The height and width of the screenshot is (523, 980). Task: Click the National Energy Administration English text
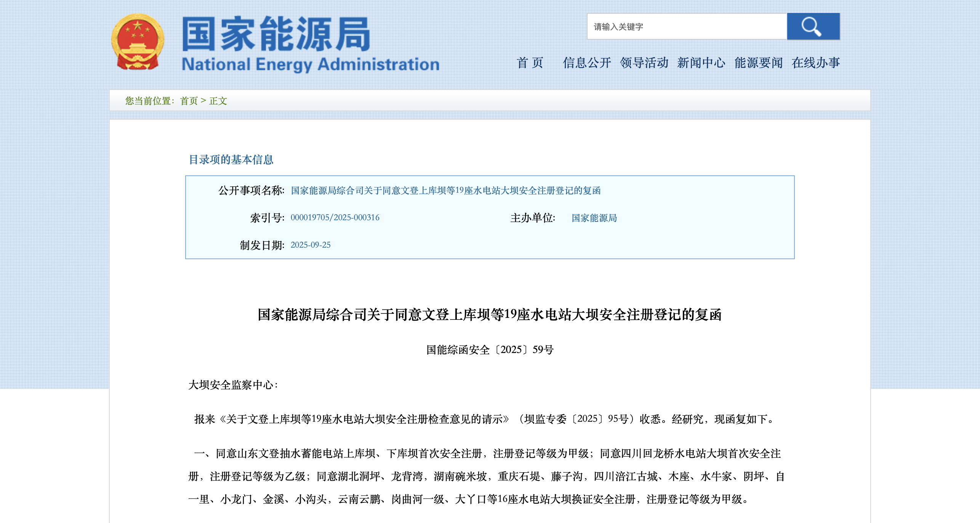click(311, 64)
